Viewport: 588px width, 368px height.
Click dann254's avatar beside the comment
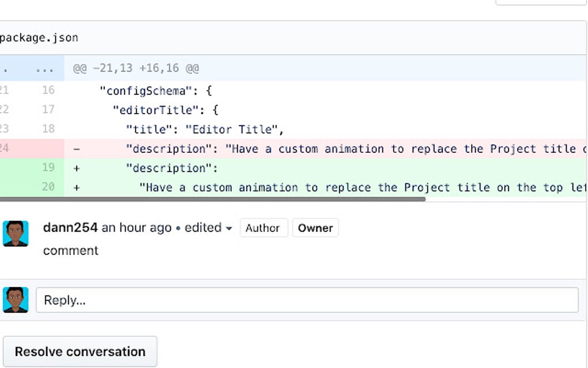click(x=16, y=234)
